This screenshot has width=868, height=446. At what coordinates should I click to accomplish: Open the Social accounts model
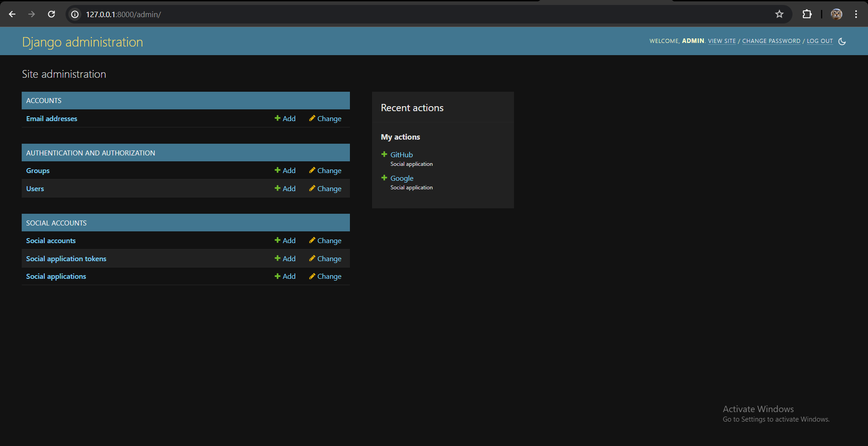pos(51,240)
